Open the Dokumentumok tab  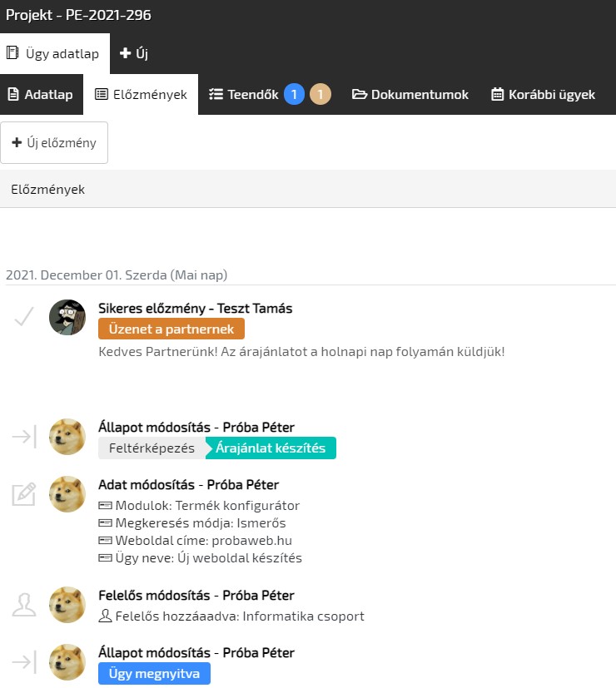point(410,95)
